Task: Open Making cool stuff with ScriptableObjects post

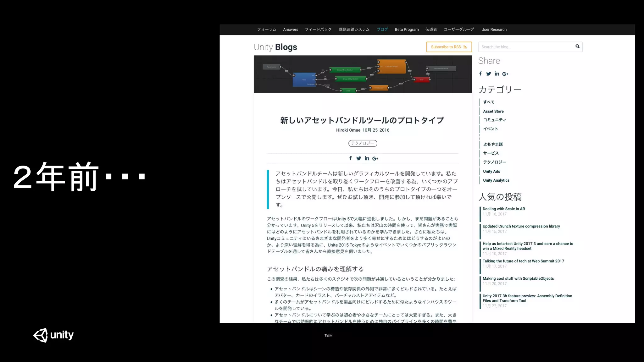Action: click(x=518, y=278)
